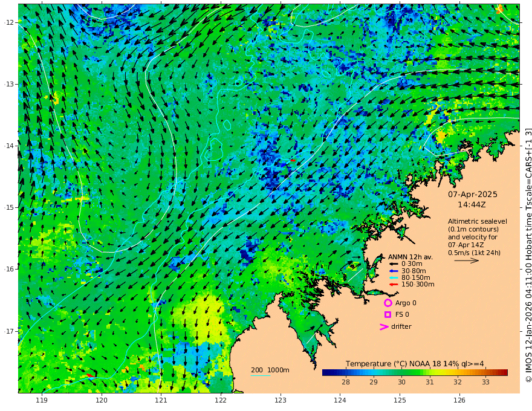The width and height of the screenshot is (532, 411).
Task: Click longitude axis label 121
Action: [161, 401]
